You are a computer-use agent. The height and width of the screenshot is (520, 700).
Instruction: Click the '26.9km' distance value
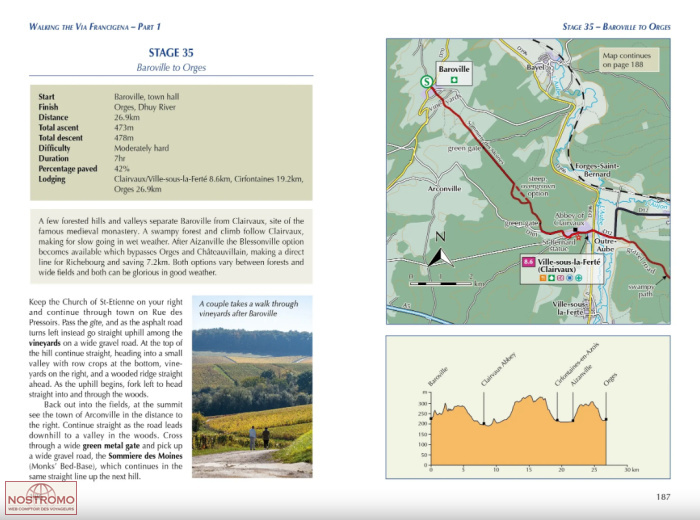point(127,117)
